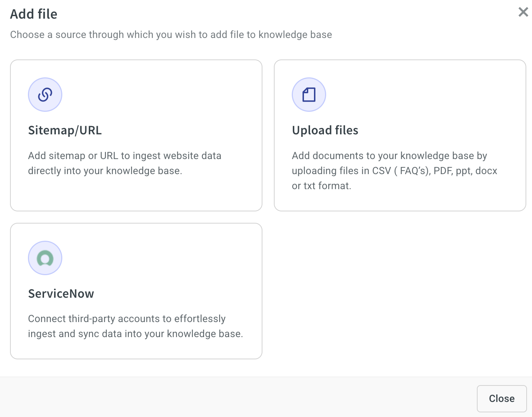This screenshot has width=532, height=417.
Task: Select the Sitemap/URL heading
Action: coord(65,130)
